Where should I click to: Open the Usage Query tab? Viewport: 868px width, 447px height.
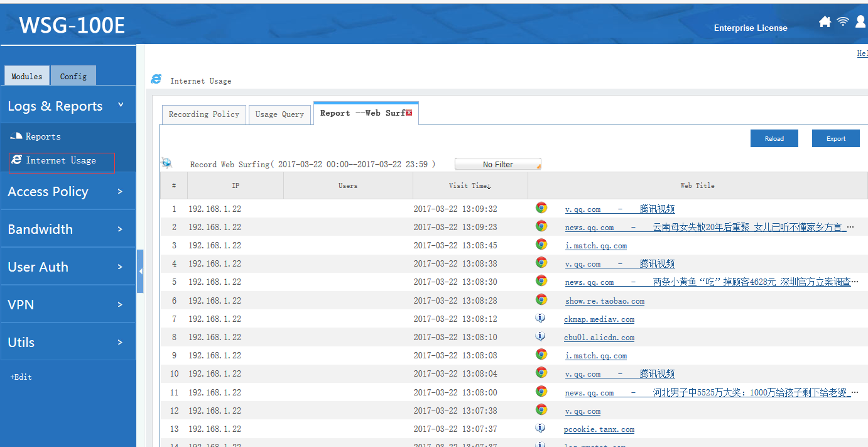click(279, 114)
